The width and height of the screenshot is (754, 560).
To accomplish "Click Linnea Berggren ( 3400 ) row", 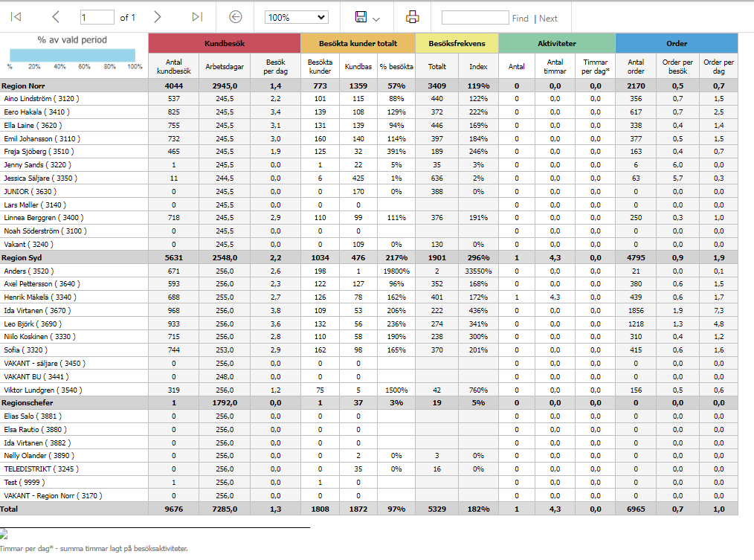I will coord(369,217).
